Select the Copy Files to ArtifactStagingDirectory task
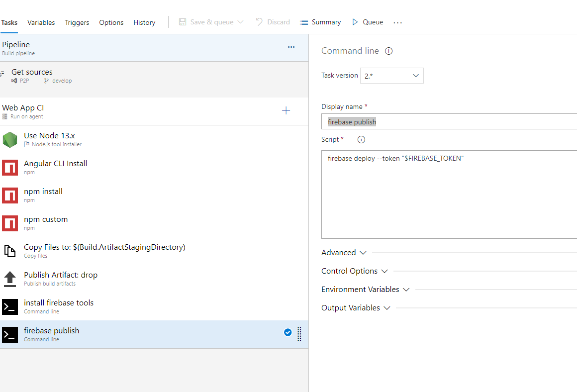 [x=154, y=251]
